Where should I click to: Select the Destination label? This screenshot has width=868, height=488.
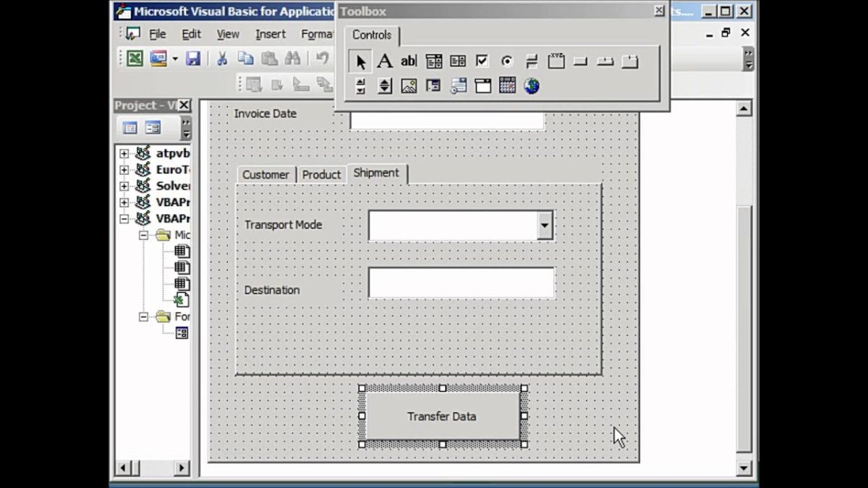[x=272, y=290]
